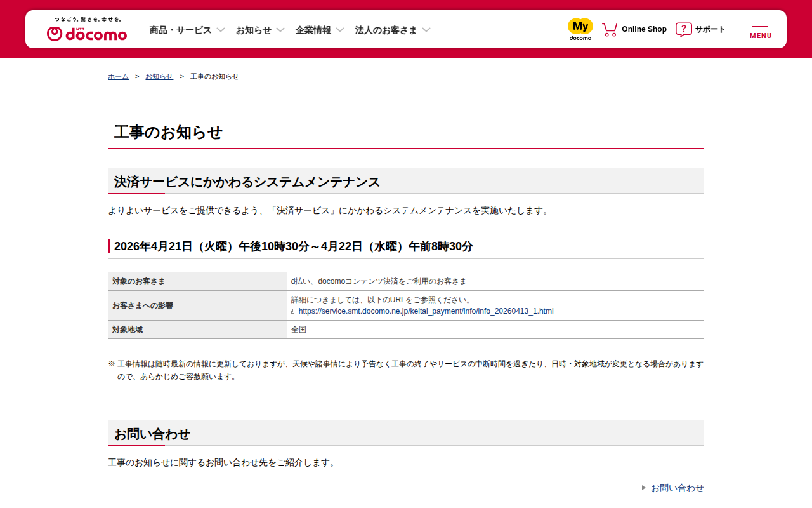Screen dimensions: 812x508
Task: Open the お知らせ navigation menu
Action: (x=254, y=30)
